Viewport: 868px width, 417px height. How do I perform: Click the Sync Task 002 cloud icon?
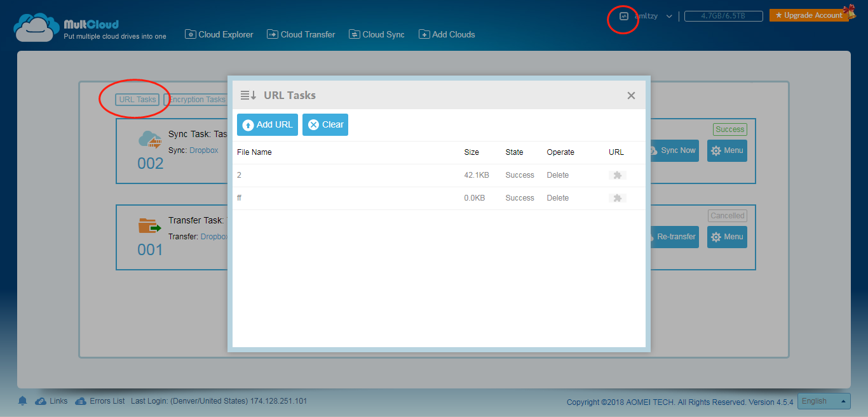[x=150, y=140]
